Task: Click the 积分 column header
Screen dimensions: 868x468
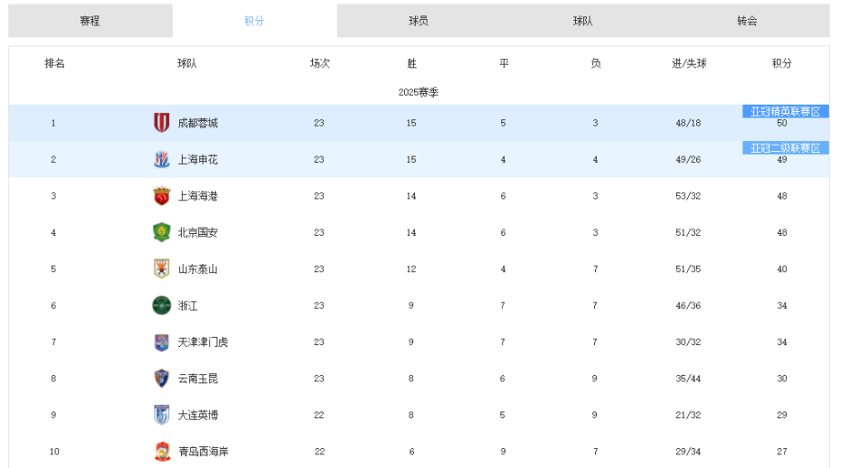Action: pos(781,64)
